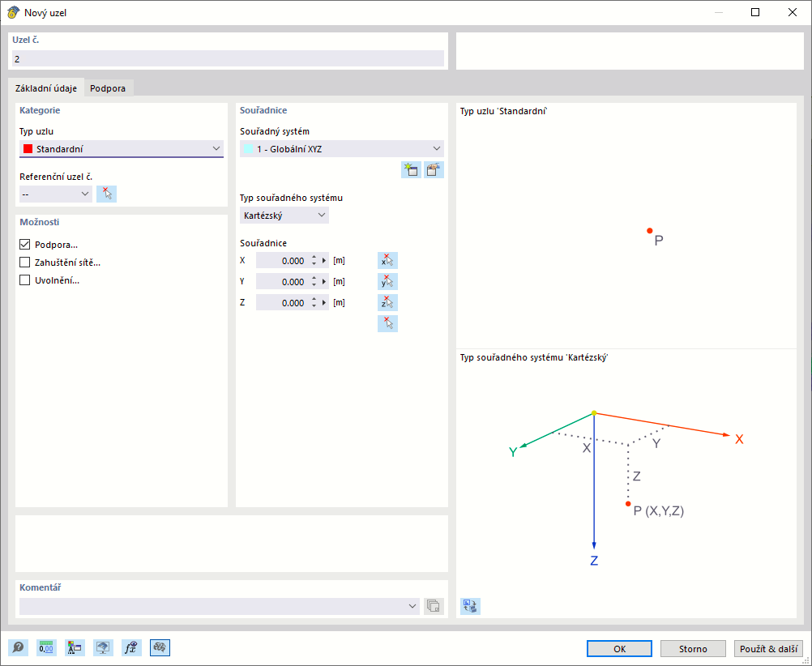Click the fx formula view icon

131,647
